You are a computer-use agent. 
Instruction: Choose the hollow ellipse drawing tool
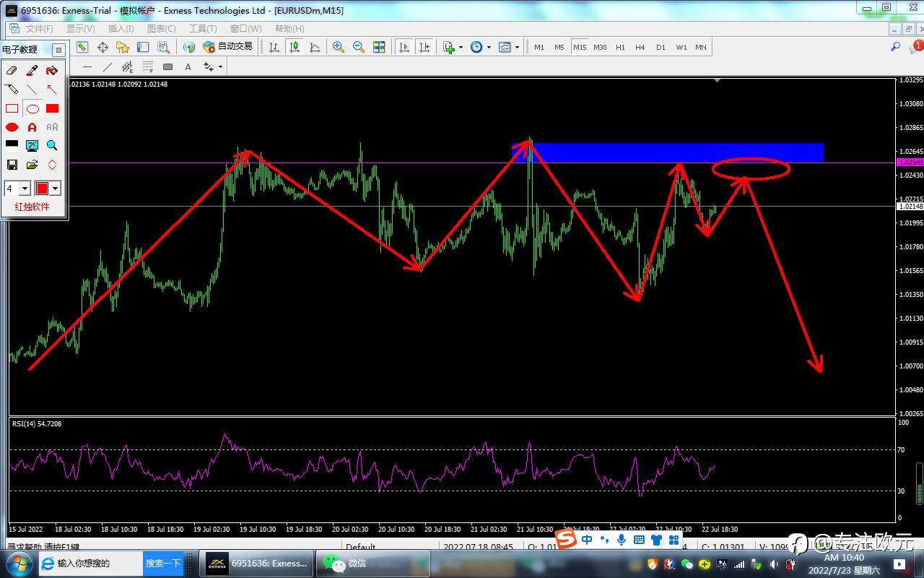click(x=32, y=109)
